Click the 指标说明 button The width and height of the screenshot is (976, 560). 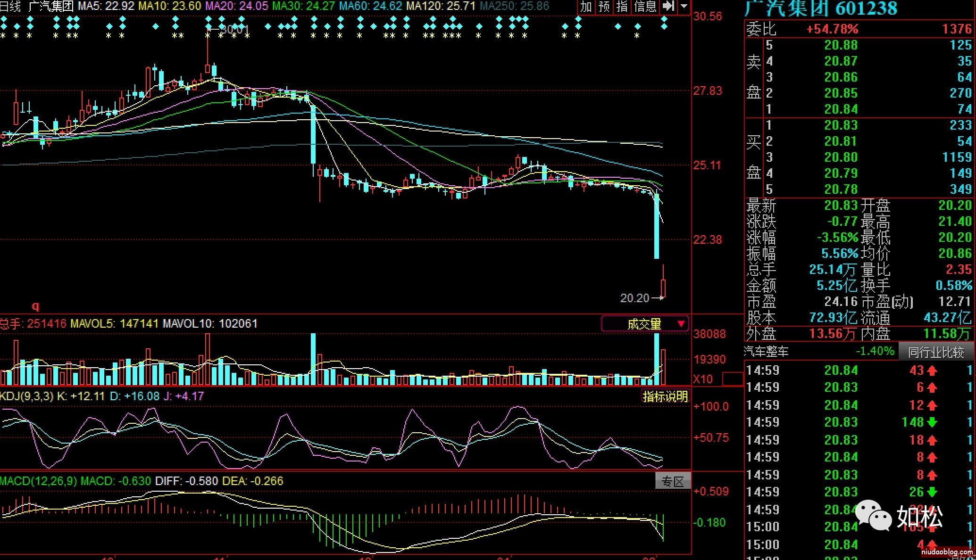(x=665, y=396)
